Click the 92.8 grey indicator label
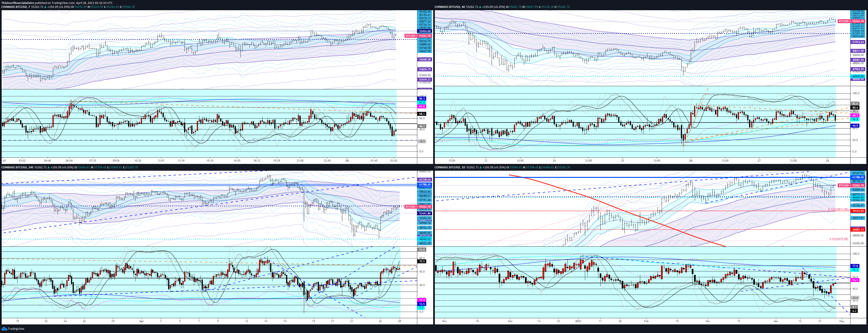Viewport: 868px width, 333px height. pos(422,250)
